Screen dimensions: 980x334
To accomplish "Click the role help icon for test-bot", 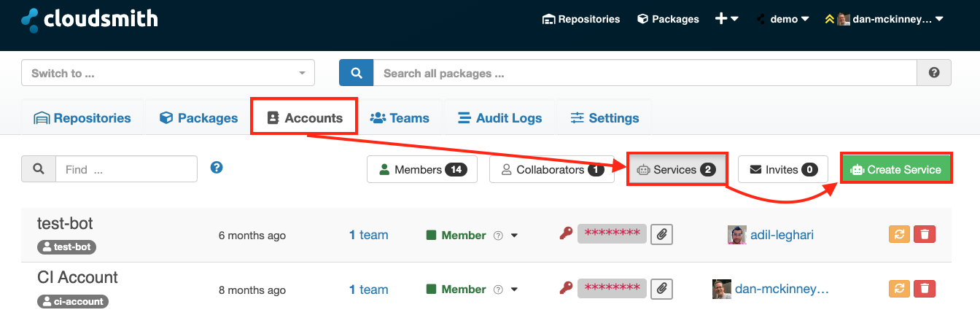I will tap(499, 236).
